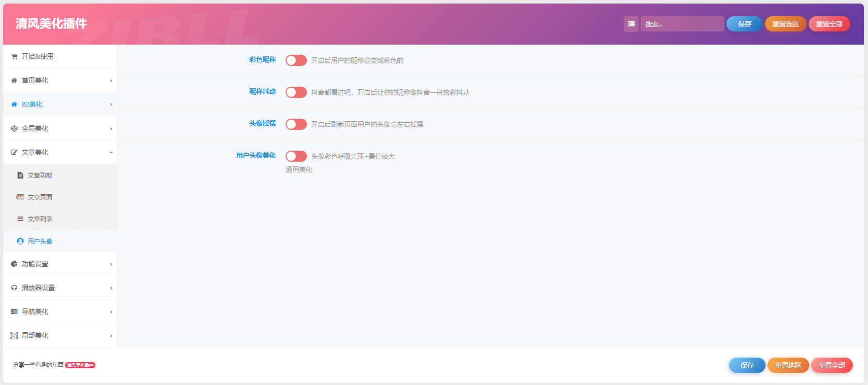Click the cart icon for 开始&使用
The height and width of the screenshot is (385, 868).
(x=14, y=57)
